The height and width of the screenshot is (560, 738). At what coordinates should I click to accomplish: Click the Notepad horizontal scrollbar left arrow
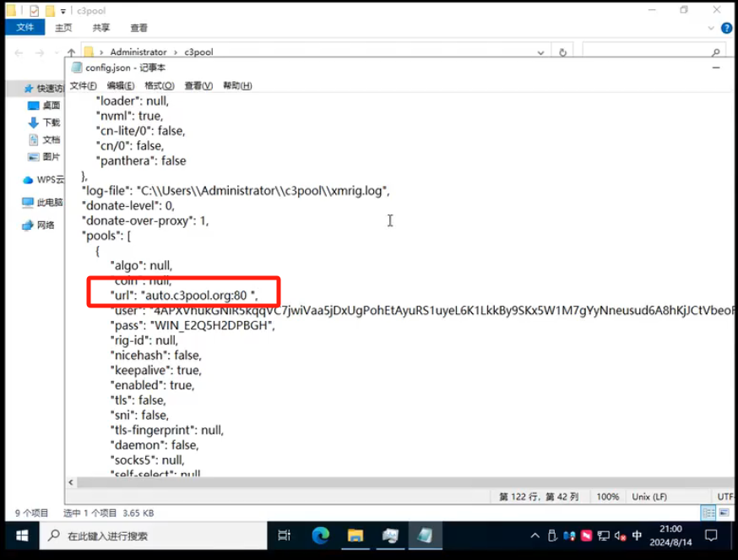pyautogui.click(x=71, y=482)
